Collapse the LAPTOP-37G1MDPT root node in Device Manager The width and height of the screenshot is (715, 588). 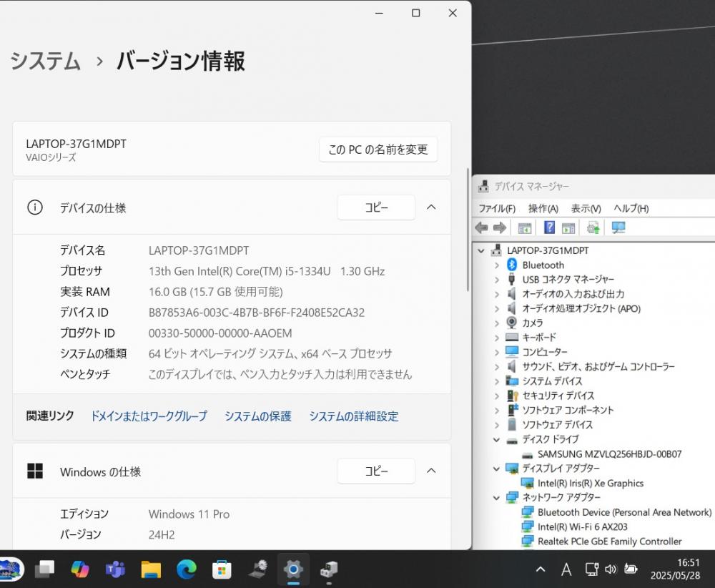[481, 250]
